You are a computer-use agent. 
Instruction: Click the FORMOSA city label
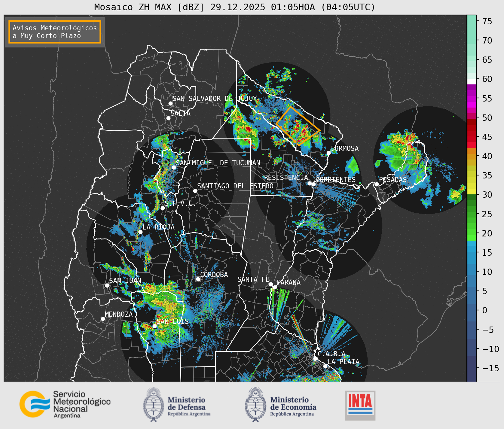click(x=345, y=148)
